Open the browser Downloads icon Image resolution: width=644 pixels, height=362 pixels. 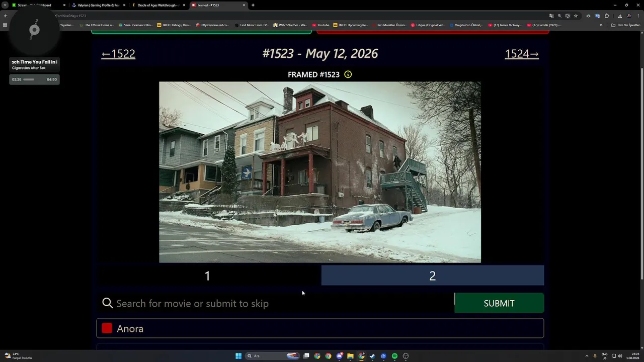coord(620,16)
